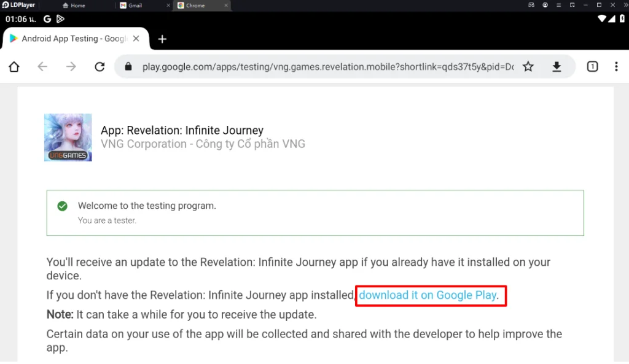Open the LDPlayer account profile icon
629x364 pixels.
pyautogui.click(x=545, y=5)
